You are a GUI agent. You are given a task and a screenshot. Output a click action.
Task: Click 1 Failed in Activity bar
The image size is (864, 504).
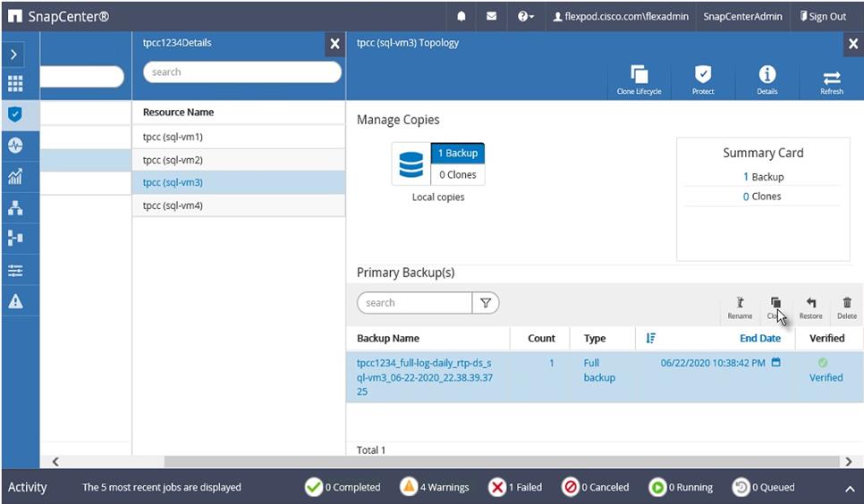(x=515, y=487)
